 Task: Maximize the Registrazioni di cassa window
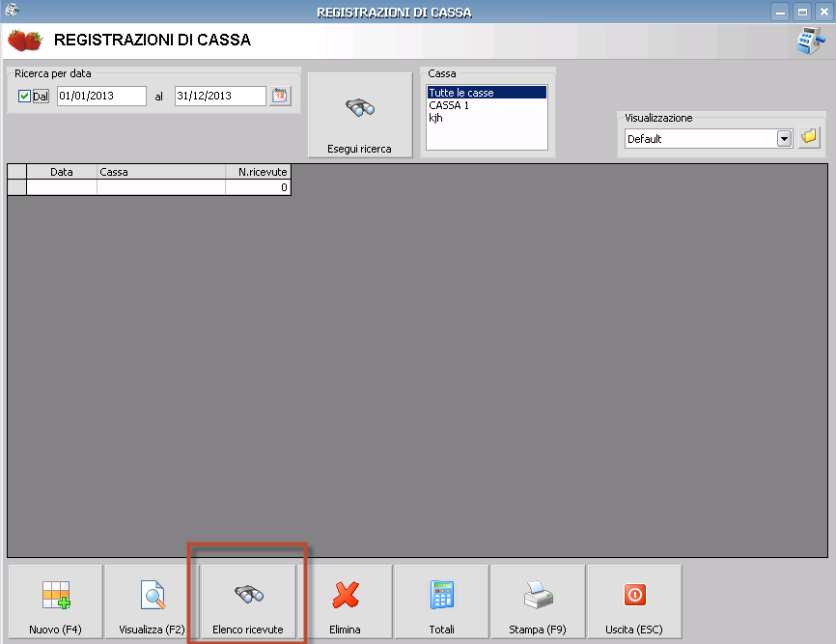(x=802, y=12)
